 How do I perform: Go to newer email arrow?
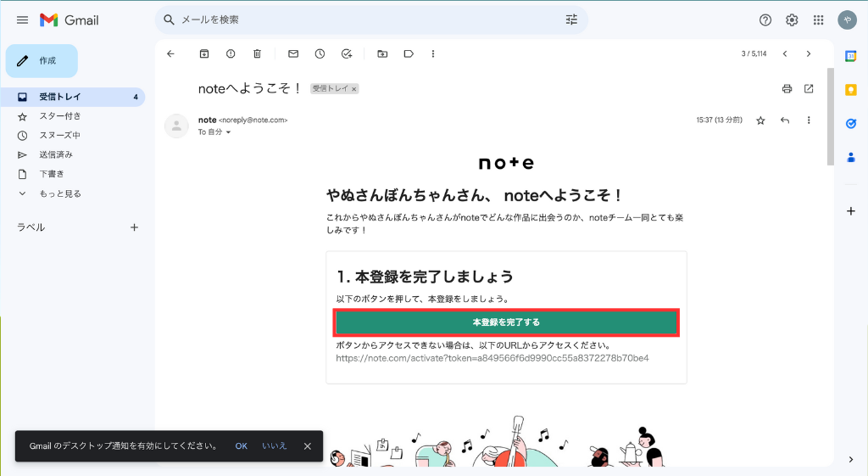coord(785,53)
